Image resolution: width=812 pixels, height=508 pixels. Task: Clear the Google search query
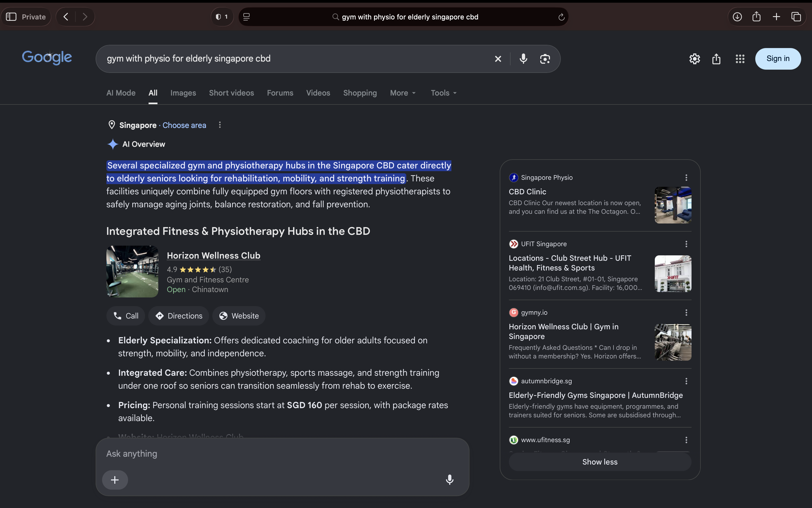click(x=498, y=59)
